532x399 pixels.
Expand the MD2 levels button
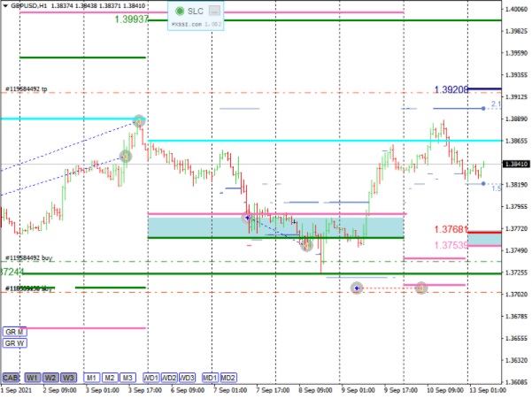pyautogui.click(x=228, y=377)
